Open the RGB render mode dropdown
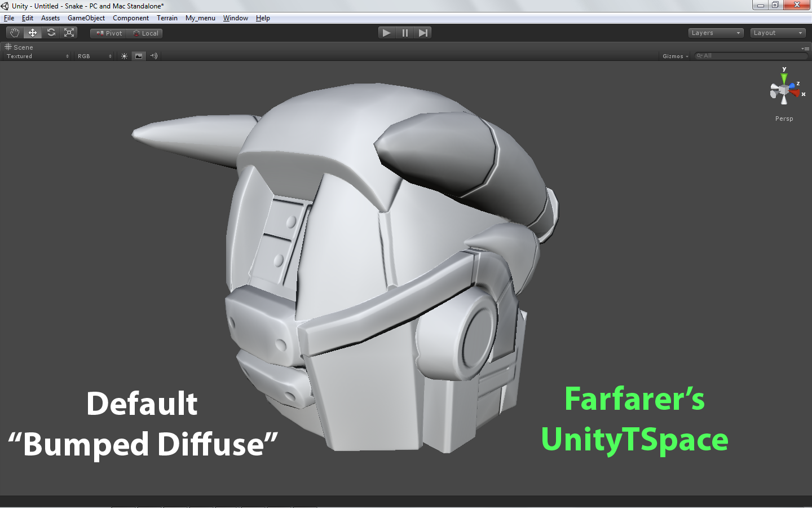812x508 pixels. 95,56
